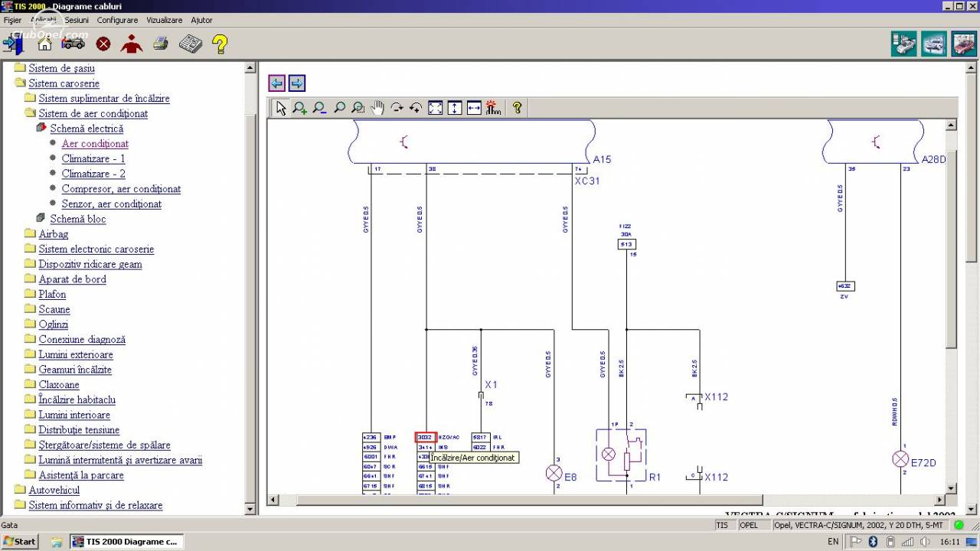Click the Windows Start button
The image size is (980, 551).
pos(20,541)
